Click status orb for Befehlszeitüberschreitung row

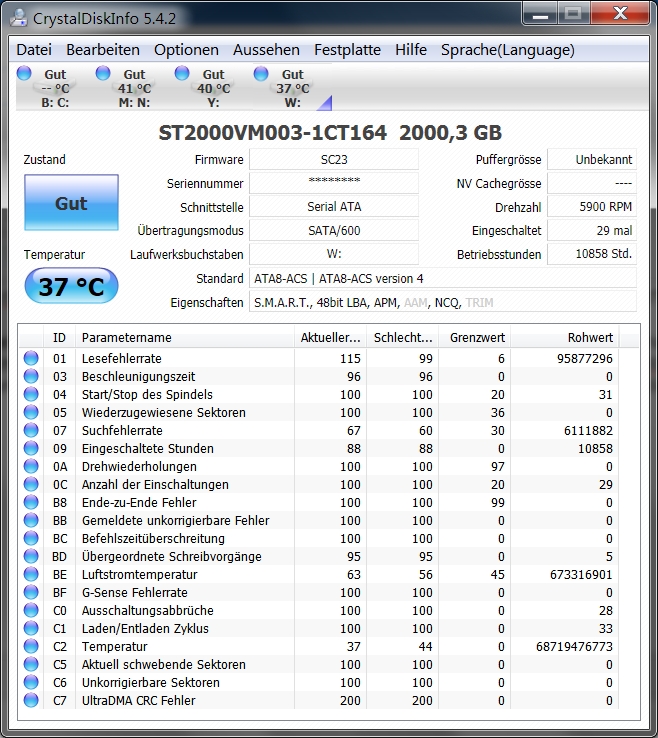(31, 538)
